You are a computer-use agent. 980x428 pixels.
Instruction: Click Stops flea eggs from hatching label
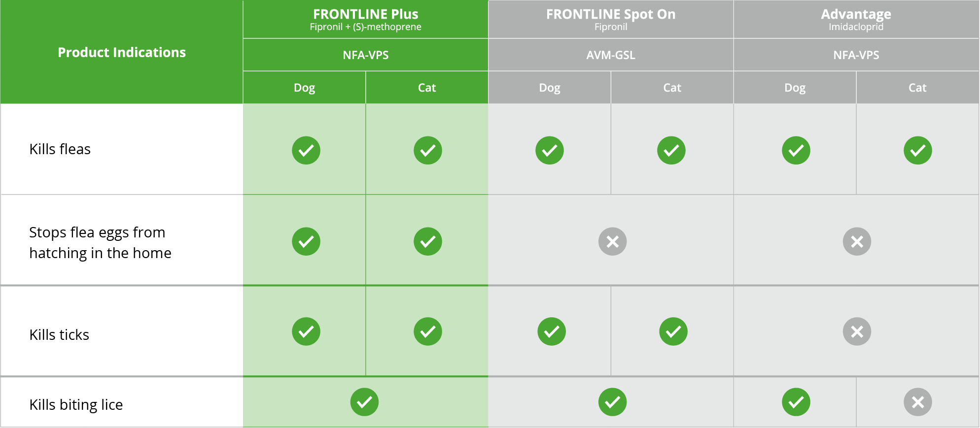(100, 242)
